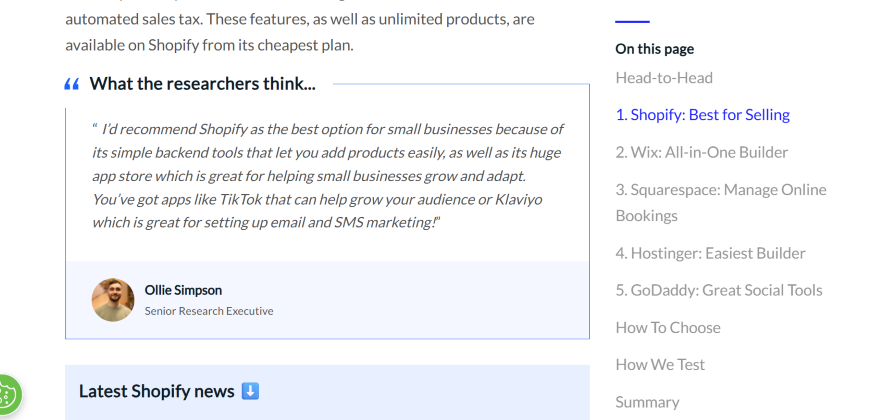This screenshot has height=420, width=880.
Task: Go to '2. Wix: All-in-One Builder'
Action: pyautogui.click(x=701, y=152)
